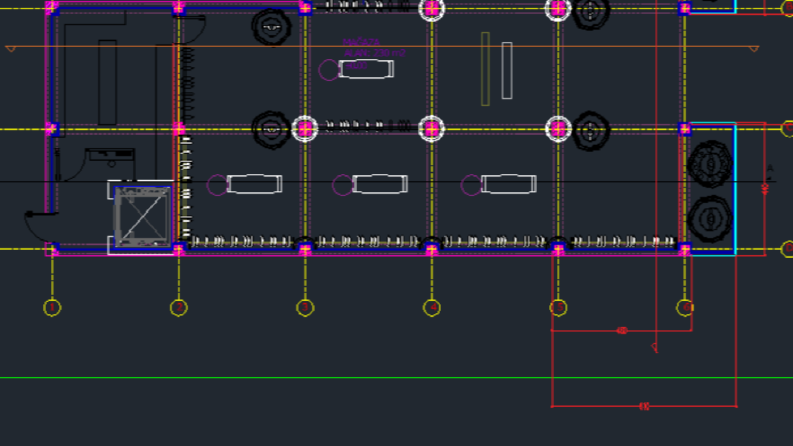
Task: Select the ALAN: 230 m2 area text
Action: (x=375, y=53)
